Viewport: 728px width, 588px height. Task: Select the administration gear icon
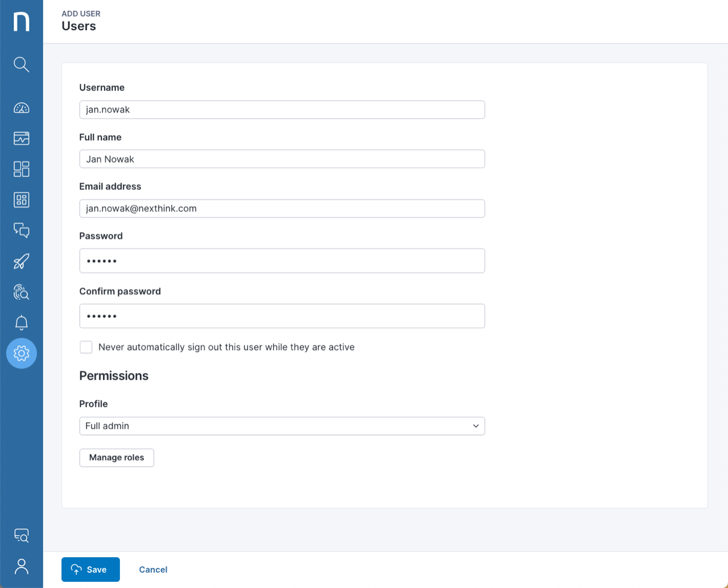pos(21,353)
